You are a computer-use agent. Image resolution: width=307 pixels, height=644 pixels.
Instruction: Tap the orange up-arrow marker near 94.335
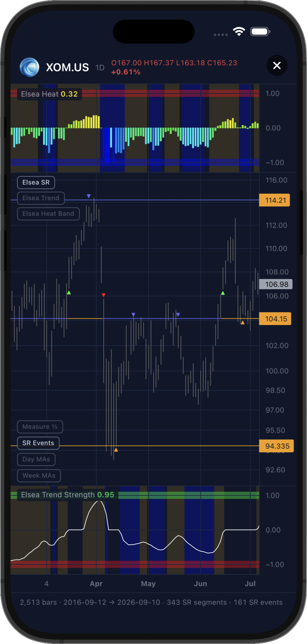(116, 450)
